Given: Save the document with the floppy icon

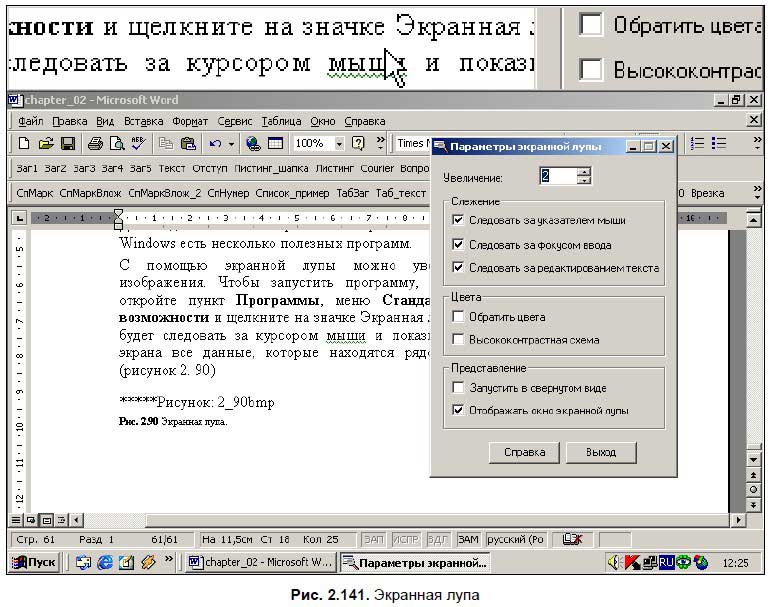Looking at the screenshot, I should 68,144.
